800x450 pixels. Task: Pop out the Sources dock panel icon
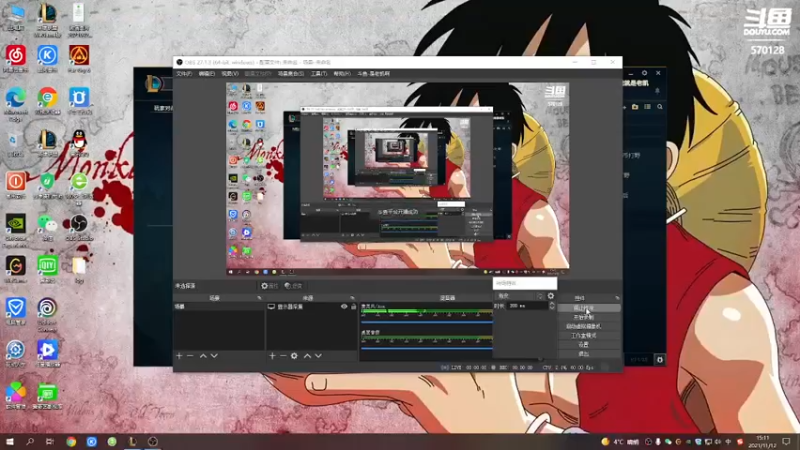coord(352,298)
